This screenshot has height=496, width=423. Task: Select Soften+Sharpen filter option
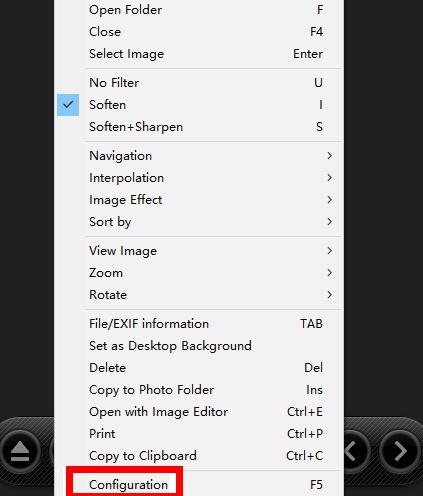[x=200, y=127]
